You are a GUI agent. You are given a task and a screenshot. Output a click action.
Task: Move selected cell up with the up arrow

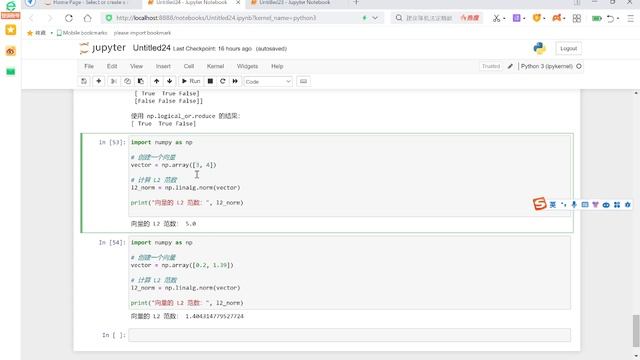click(156, 81)
